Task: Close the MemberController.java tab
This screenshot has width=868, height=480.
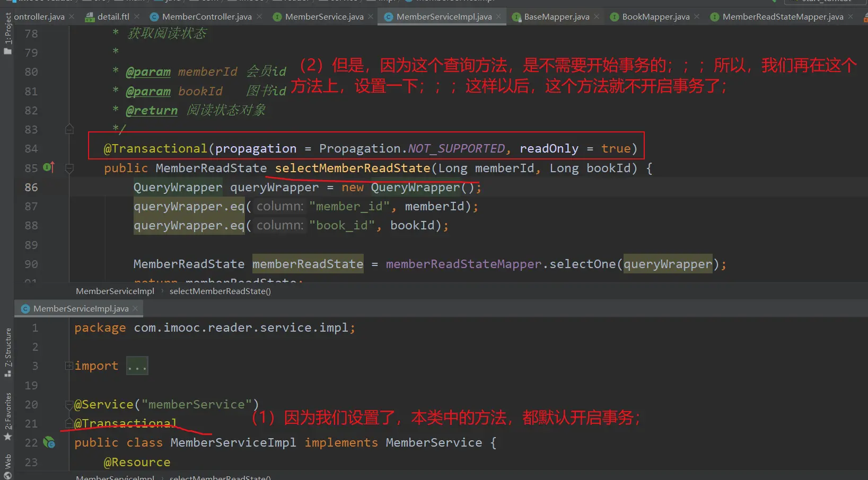Action: click(259, 16)
